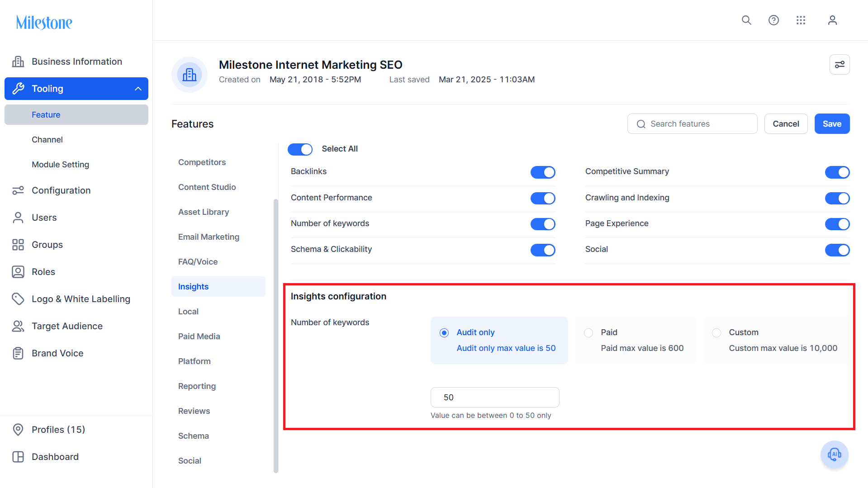Turn off Schema & Clickability toggle
Image resolution: width=868 pixels, height=488 pixels.
543,250
